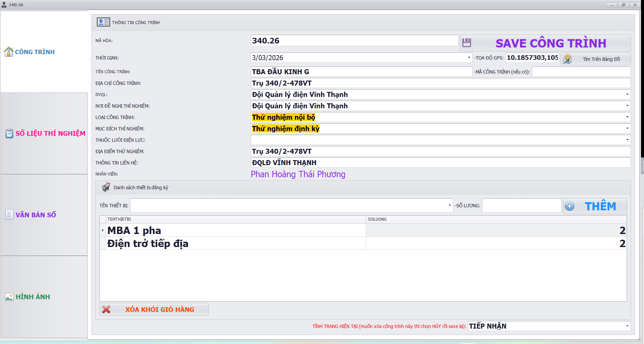Select the Điện trở tiếp địa row

[234, 243]
